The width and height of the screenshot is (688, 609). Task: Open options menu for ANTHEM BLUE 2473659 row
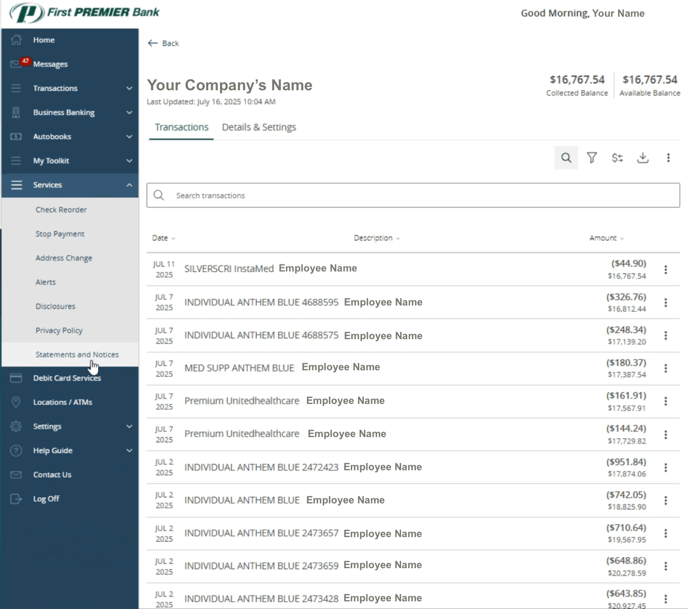point(666,566)
